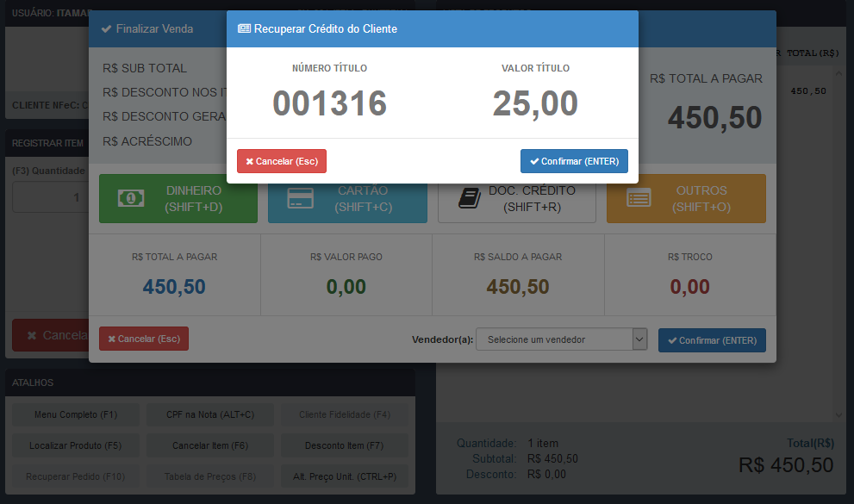Click the list icon on Outros

(639, 198)
